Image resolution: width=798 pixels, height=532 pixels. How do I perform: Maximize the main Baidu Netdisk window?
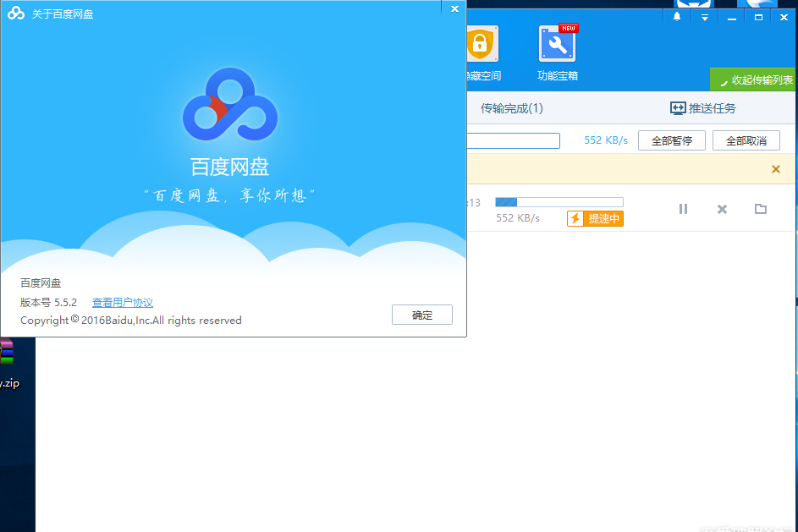[758, 17]
